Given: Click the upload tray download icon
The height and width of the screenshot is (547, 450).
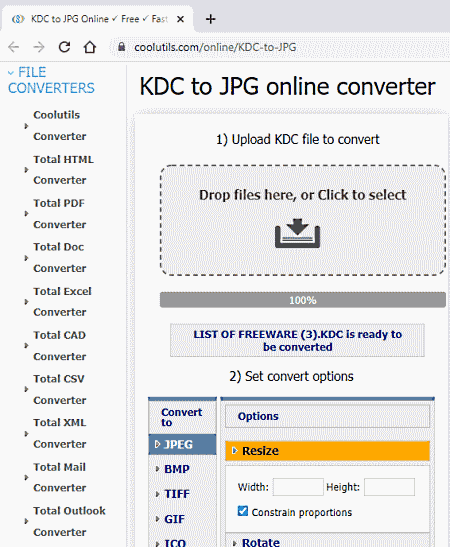Looking at the screenshot, I should pos(298,233).
